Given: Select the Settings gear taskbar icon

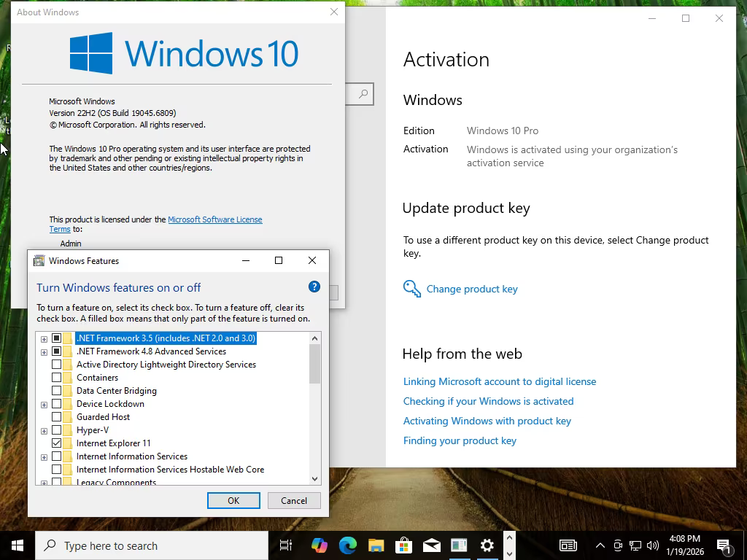Looking at the screenshot, I should coord(487,545).
